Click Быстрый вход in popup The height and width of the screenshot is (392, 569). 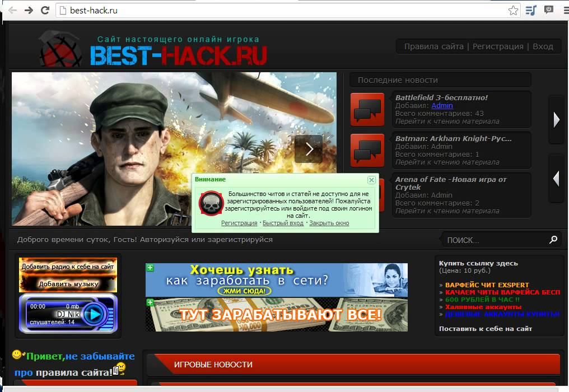[x=283, y=223]
